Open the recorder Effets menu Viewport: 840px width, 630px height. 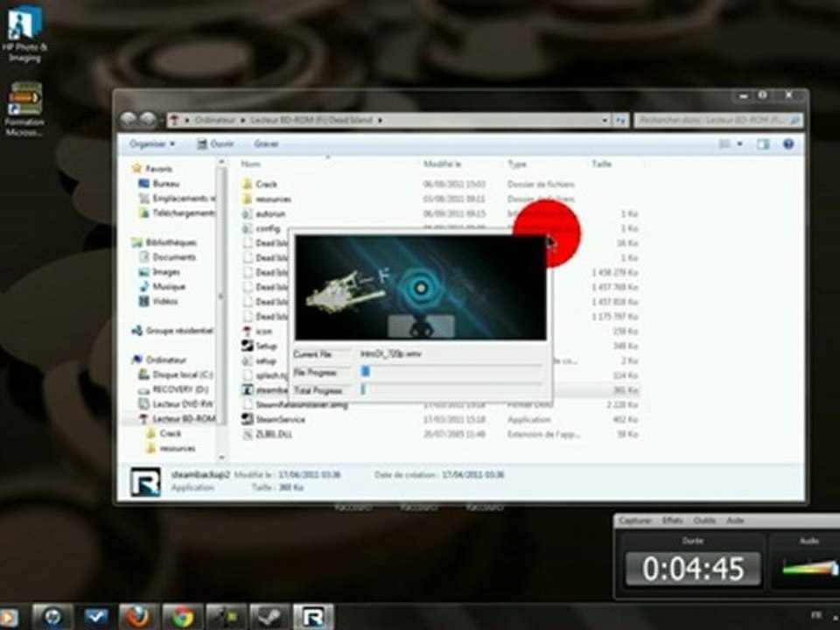pyautogui.click(x=672, y=520)
